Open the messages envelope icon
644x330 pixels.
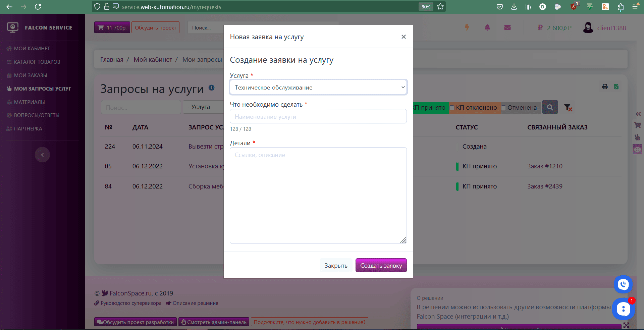click(x=507, y=27)
